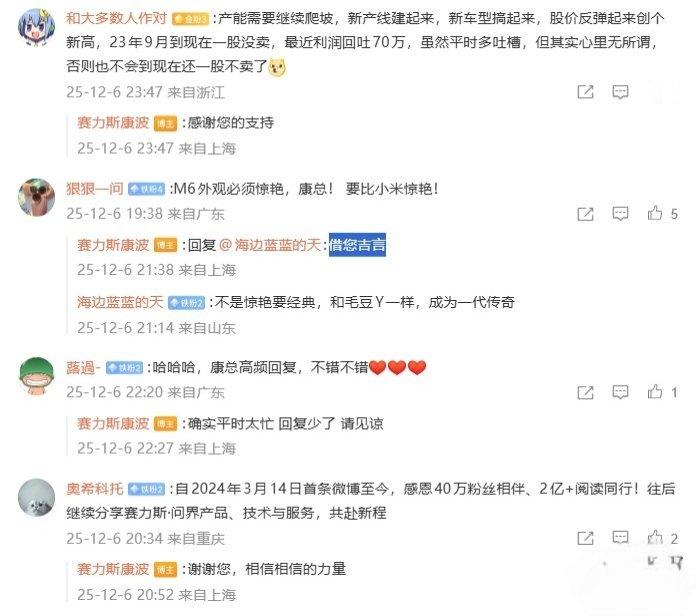Reply to 狠狠一问 comment with bubble icon
This screenshot has height=616, width=696.
[620, 214]
